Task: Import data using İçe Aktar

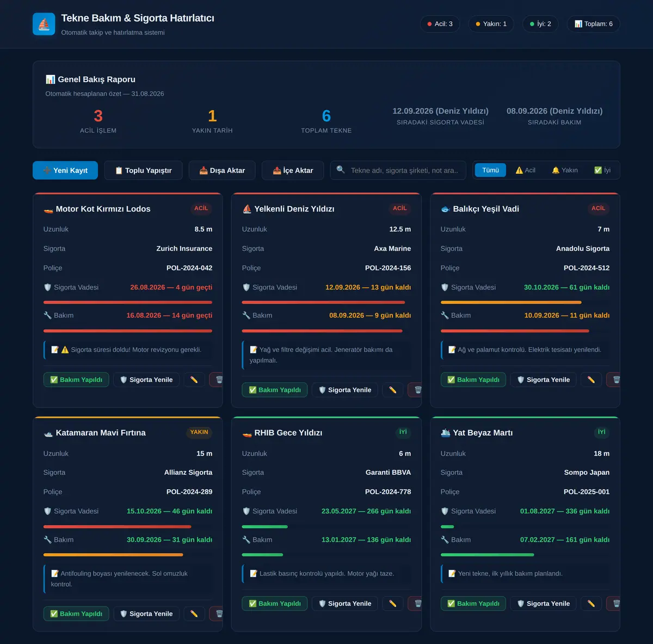Action: pos(293,170)
